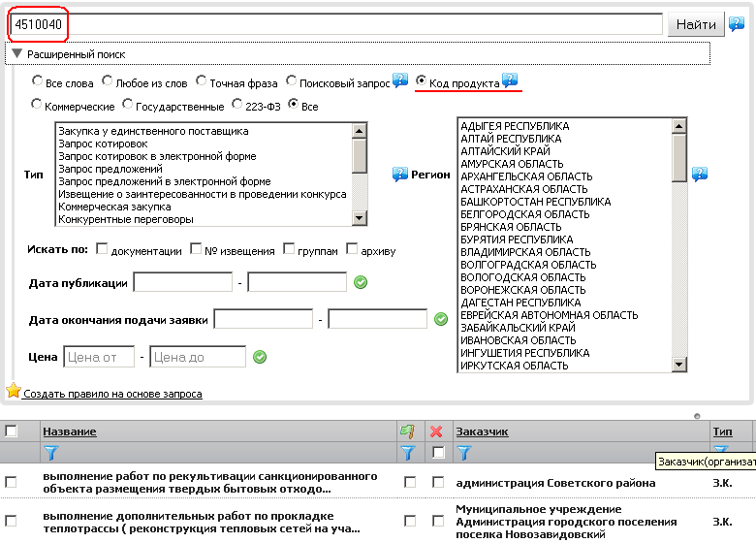This screenshot has width=756, height=543.
Task: Choose АМУРСКАЯ ОБЛАСТЬ in region list
Action: tap(512, 164)
